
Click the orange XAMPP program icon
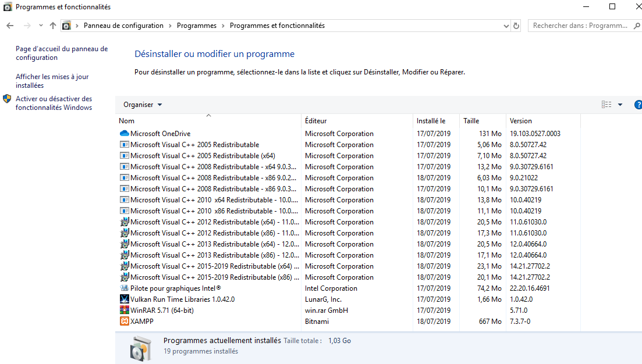point(125,321)
